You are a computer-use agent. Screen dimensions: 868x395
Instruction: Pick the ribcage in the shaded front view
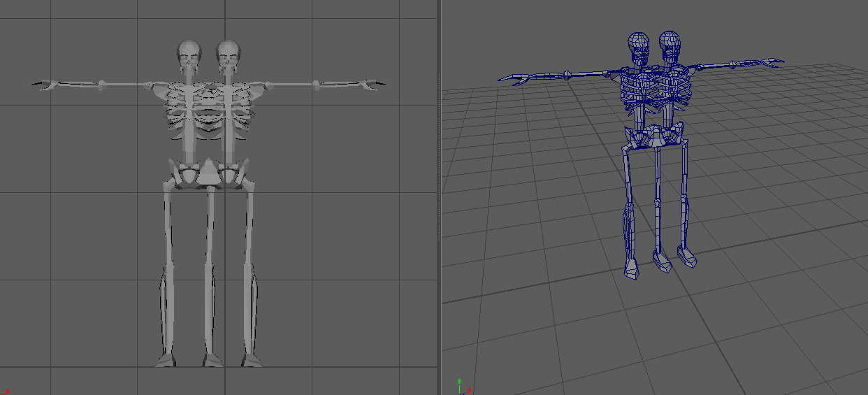(x=208, y=112)
